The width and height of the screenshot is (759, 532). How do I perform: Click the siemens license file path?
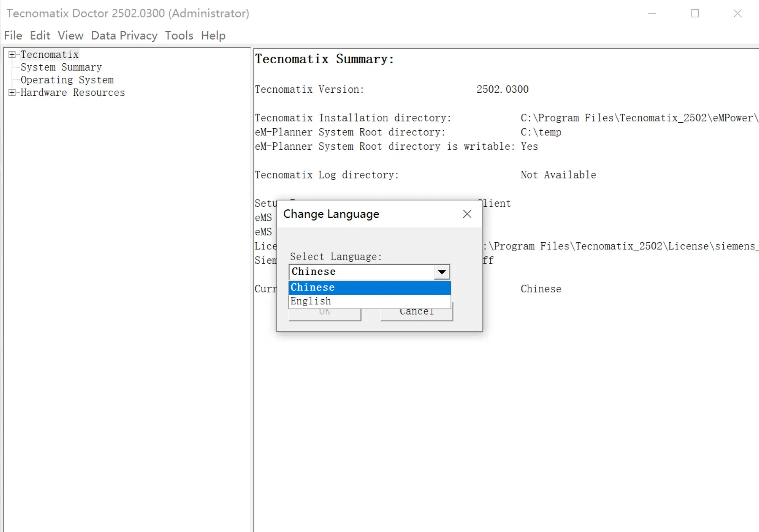[622, 246]
